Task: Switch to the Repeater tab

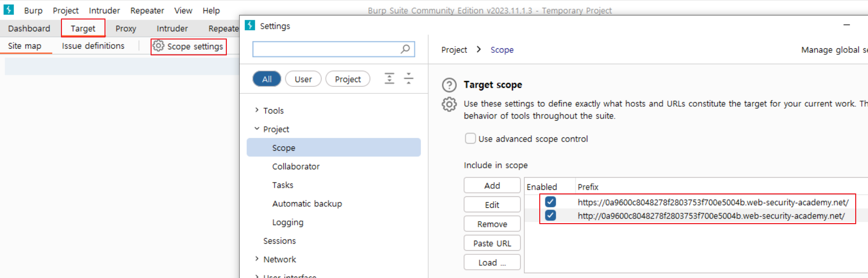Action: tap(223, 28)
